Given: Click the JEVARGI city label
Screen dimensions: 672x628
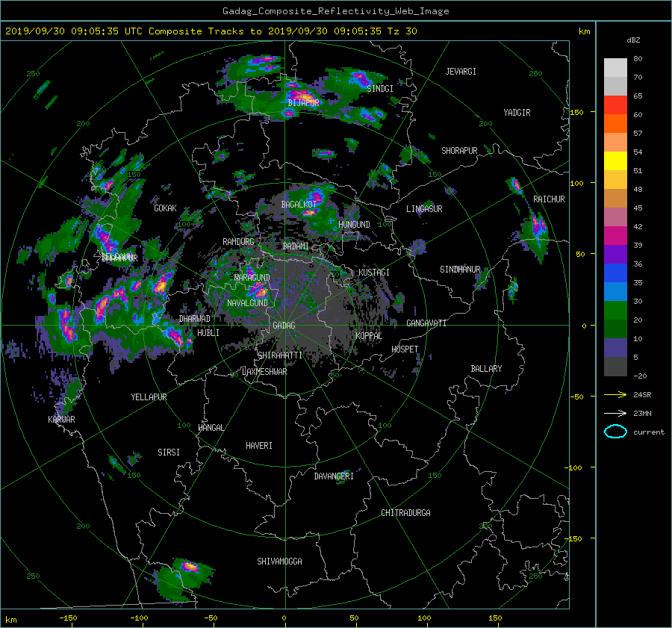Looking at the screenshot, I should (461, 72).
